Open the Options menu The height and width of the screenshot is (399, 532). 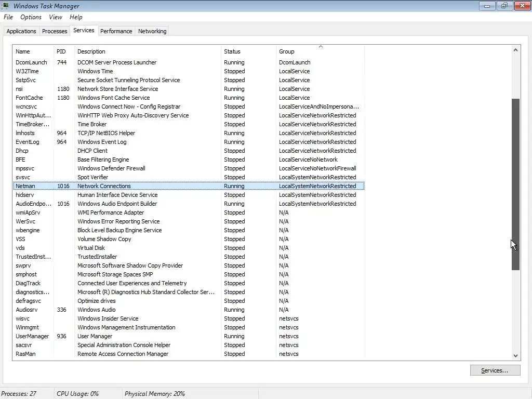coord(31,17)
